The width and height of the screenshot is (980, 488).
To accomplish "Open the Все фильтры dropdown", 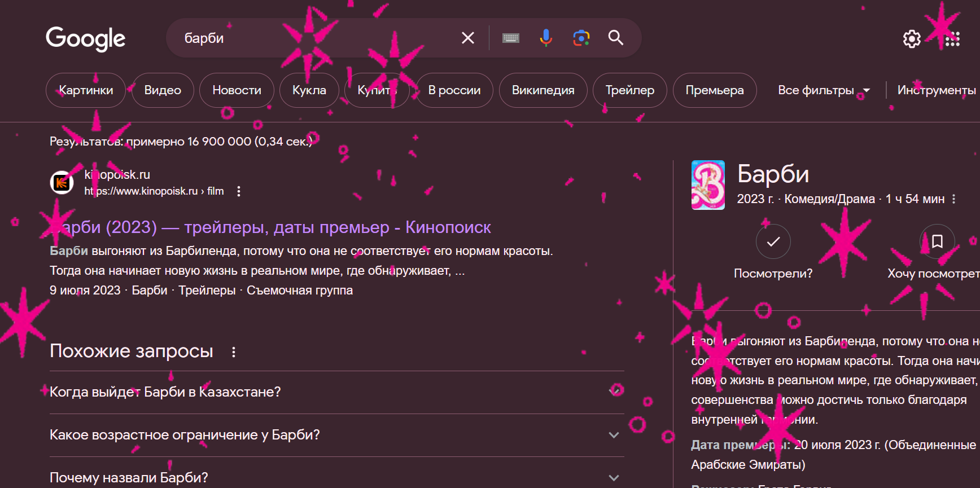I will 824,90.
